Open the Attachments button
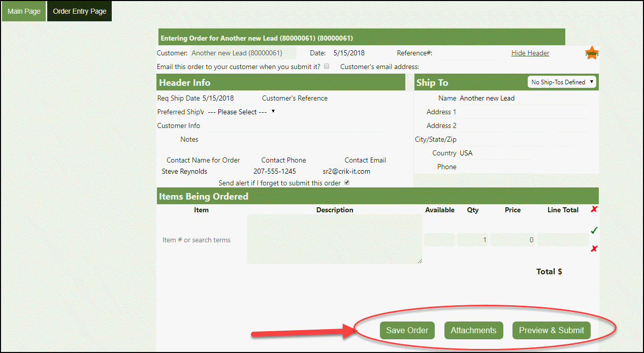 click(473, 330)
